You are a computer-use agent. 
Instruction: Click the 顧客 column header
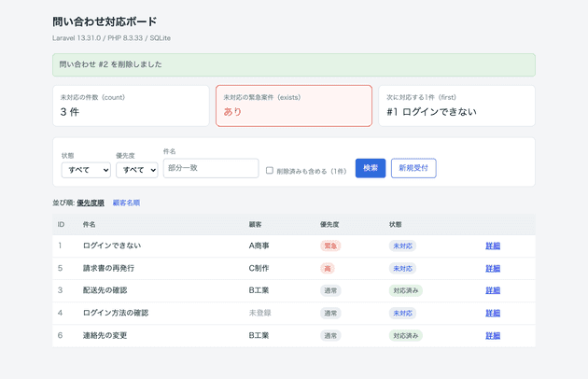(256, 224)
